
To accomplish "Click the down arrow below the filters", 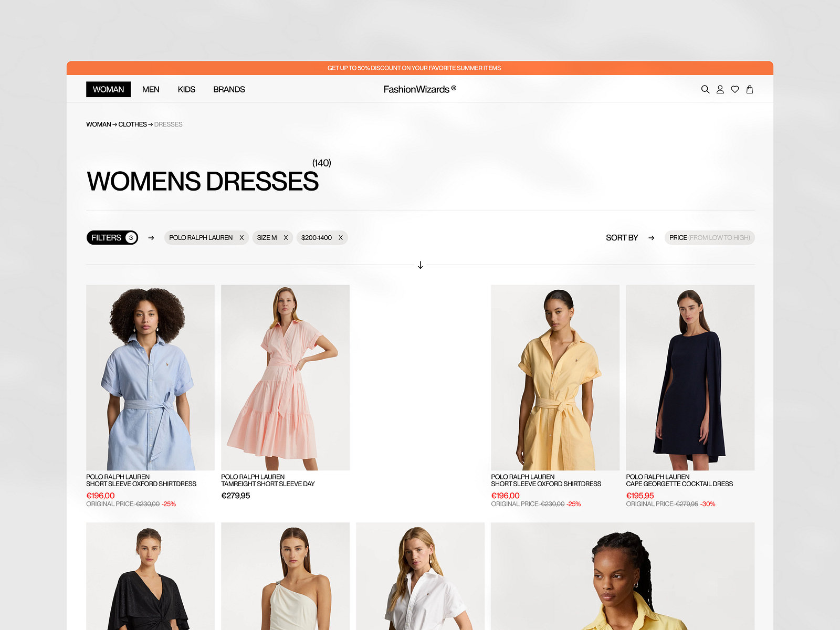I will (x=420, y=265).
